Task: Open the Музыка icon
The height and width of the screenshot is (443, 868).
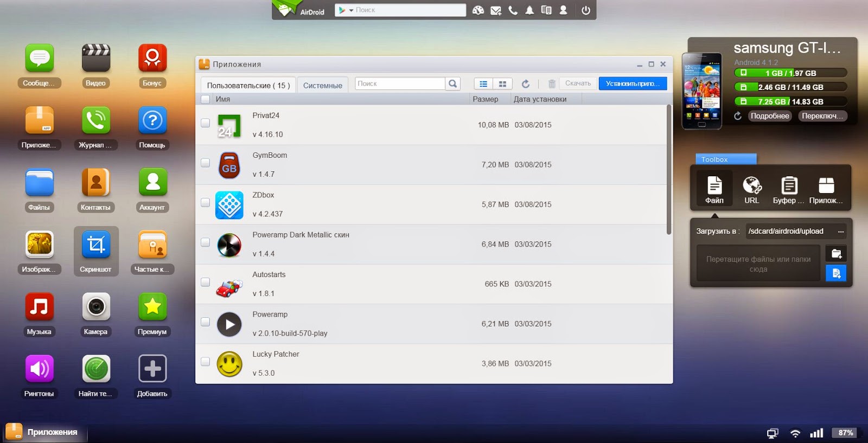Action: (39, 306)
